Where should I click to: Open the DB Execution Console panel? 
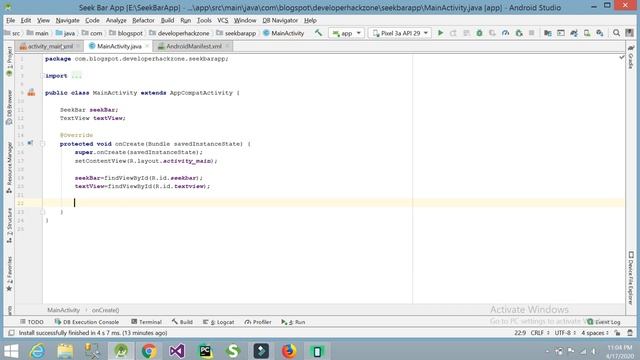(x=87, y=322)
